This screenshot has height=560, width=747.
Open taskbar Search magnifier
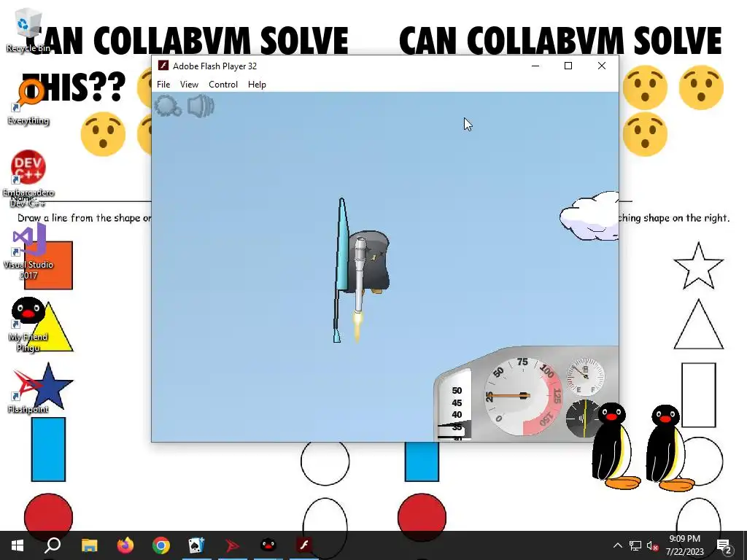(x=53, y=545)
